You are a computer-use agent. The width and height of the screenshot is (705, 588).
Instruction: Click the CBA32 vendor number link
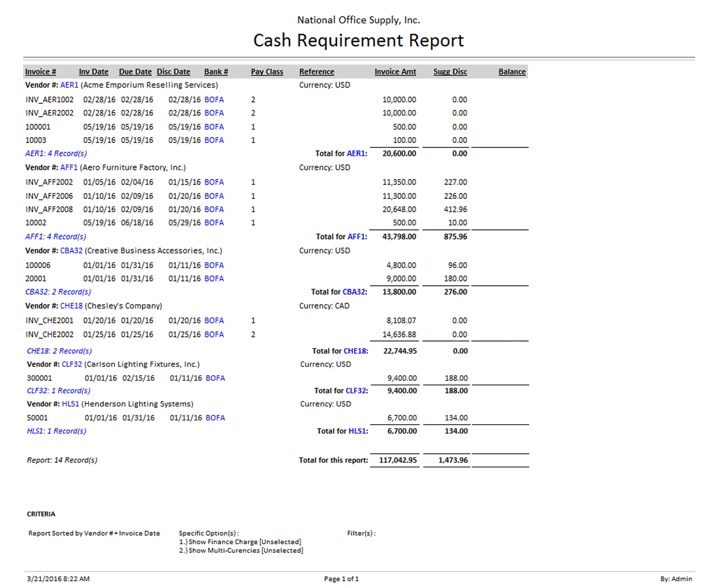point(71,251)
